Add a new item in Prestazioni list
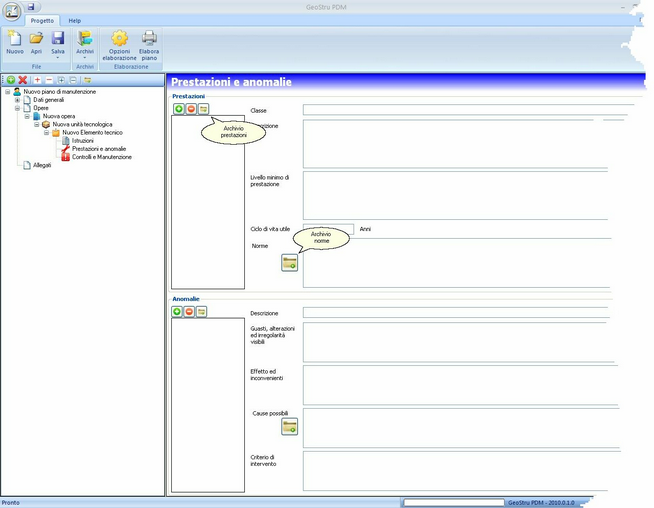 coord(179,109)
